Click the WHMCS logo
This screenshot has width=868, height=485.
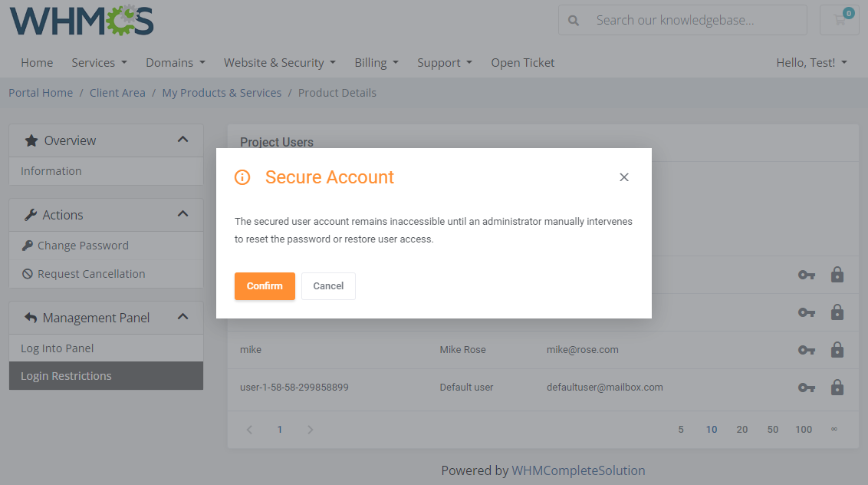click(x=82, y=20)
